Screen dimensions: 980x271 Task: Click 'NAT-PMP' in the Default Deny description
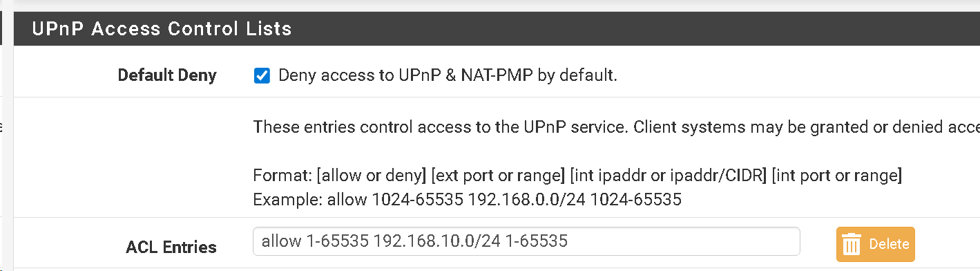(501, 75)
